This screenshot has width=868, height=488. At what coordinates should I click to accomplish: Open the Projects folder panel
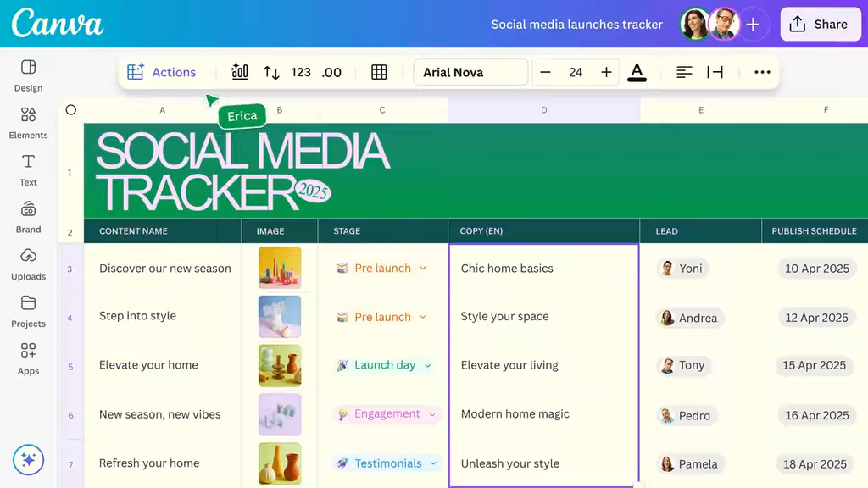click(x=28, y=312)
